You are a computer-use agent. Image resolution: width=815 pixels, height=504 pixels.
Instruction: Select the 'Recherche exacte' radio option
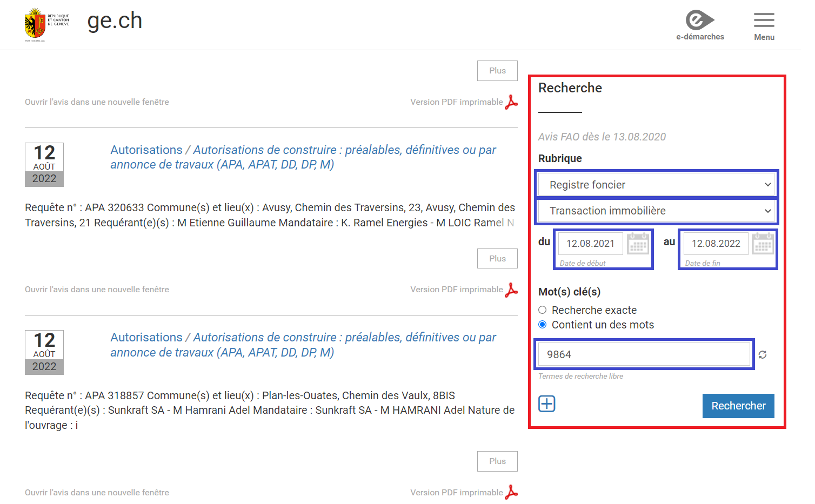coord(543,310)
